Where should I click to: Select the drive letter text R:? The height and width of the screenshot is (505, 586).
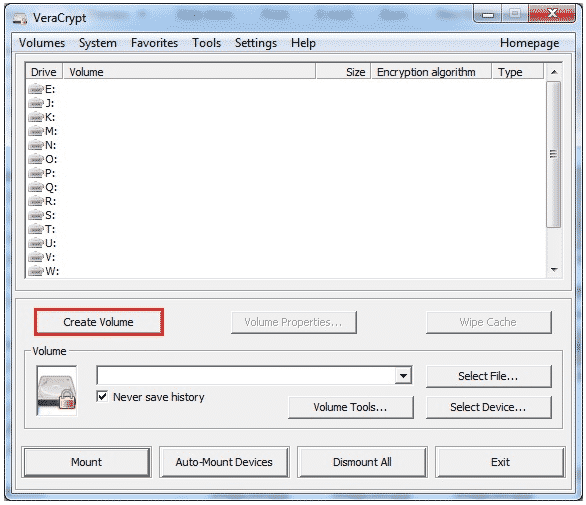coord(50,201)
